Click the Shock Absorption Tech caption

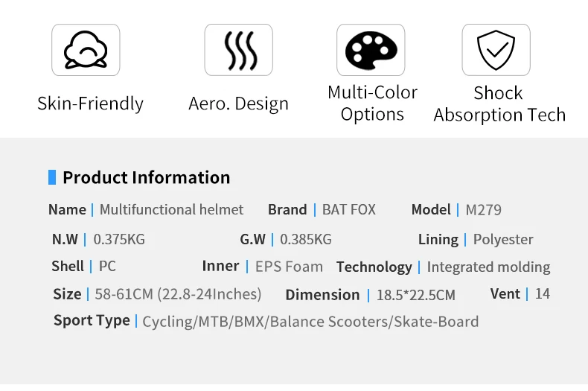(x=499, y=104)
